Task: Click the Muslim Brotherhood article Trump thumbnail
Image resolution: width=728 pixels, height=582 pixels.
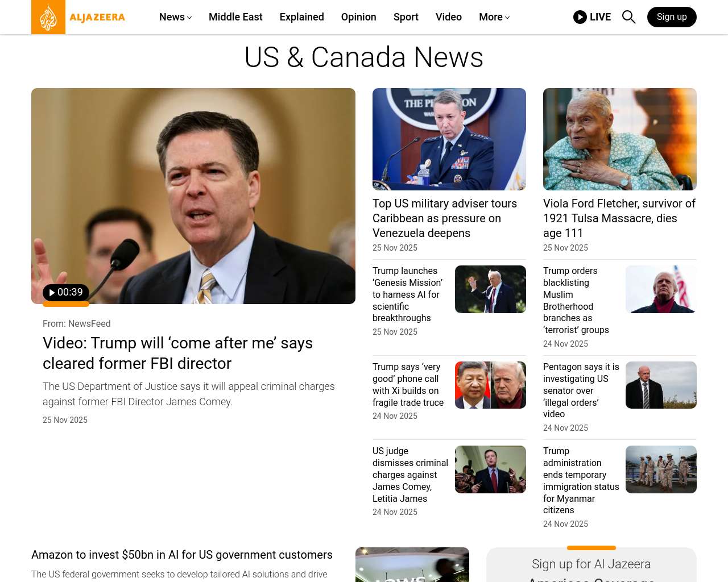Action: pyautogui.click(x=661, y=289)
